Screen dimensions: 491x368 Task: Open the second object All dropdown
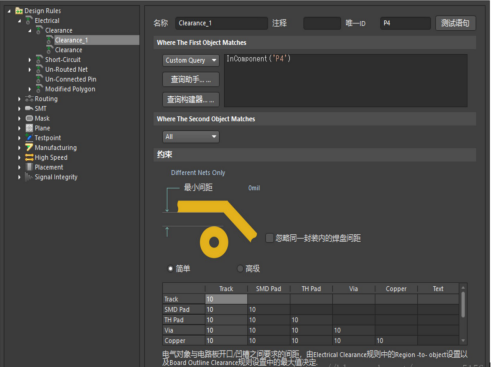point(191,136)
